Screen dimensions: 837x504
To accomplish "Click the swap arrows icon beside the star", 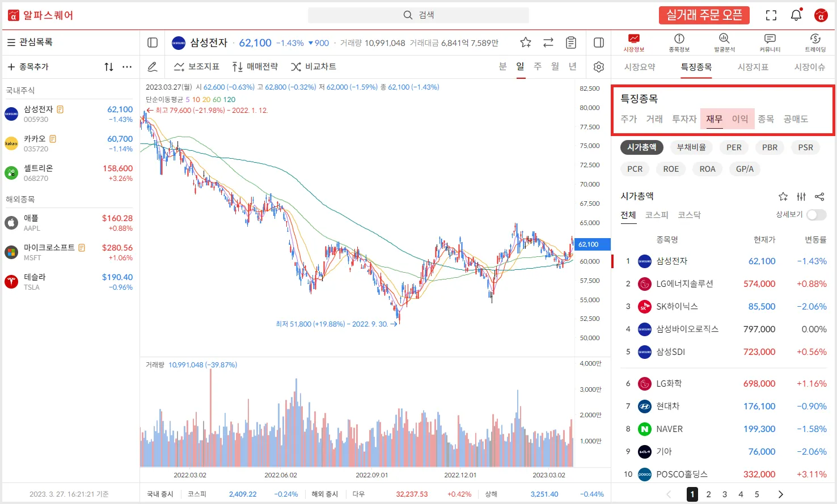I will tap(548, 43).
